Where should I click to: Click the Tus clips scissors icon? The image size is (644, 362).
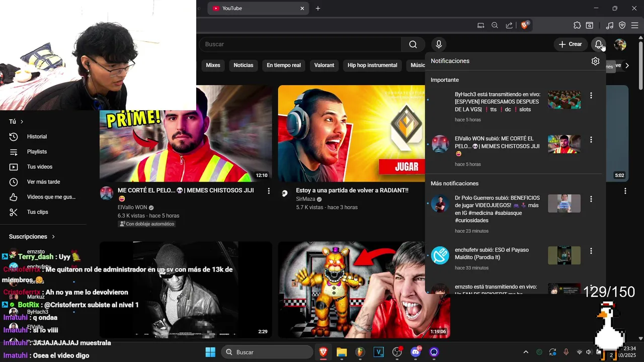point(14,212)
